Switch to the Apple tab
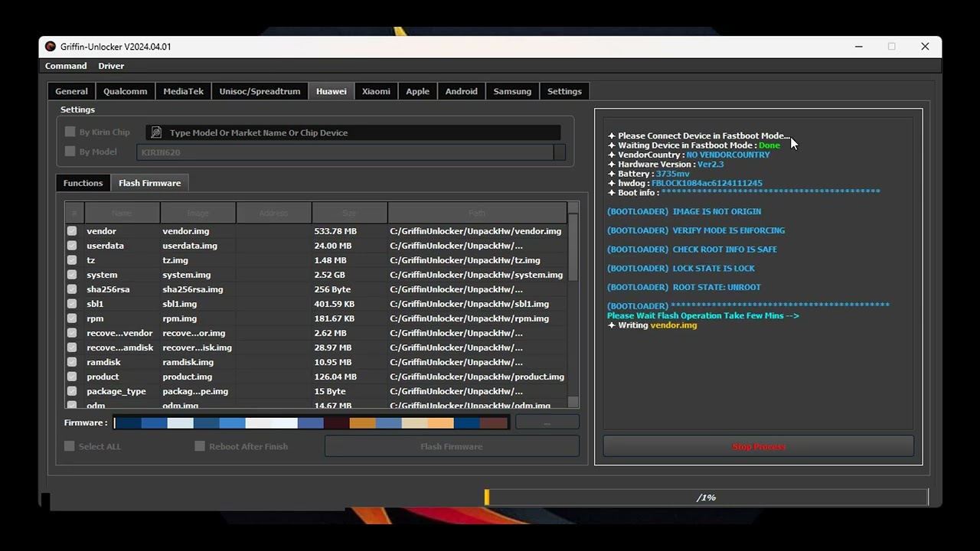Viewport: 980px width, 551px height. click(x=418, y=91)
